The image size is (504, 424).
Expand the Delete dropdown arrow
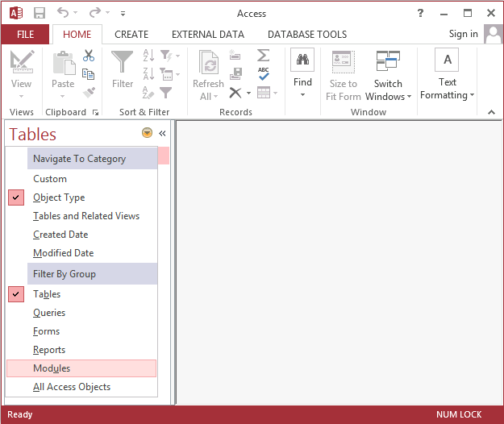(249, 94)
